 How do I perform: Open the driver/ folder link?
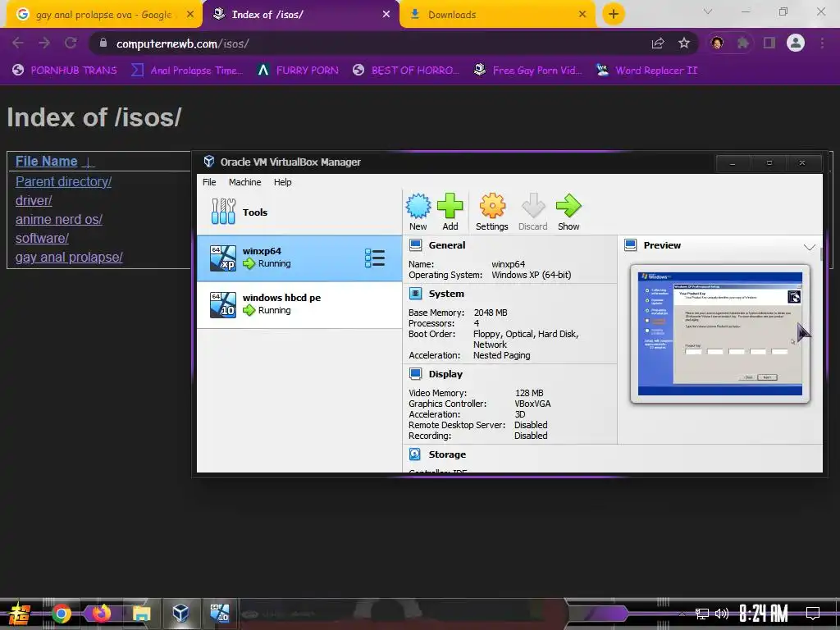pyautogui.click(x=34, y=200)
